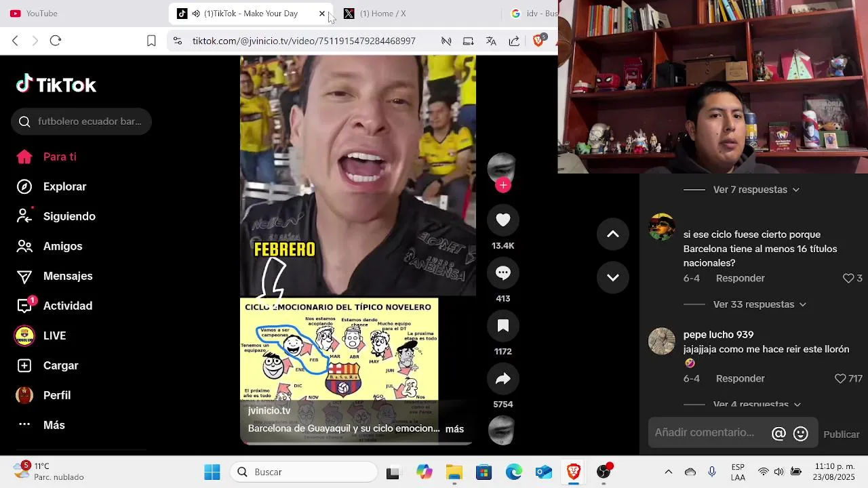This screenshot has width=868, height=488.
Task: Open pepe lucho 939 profile name
Action: (718, 335)
